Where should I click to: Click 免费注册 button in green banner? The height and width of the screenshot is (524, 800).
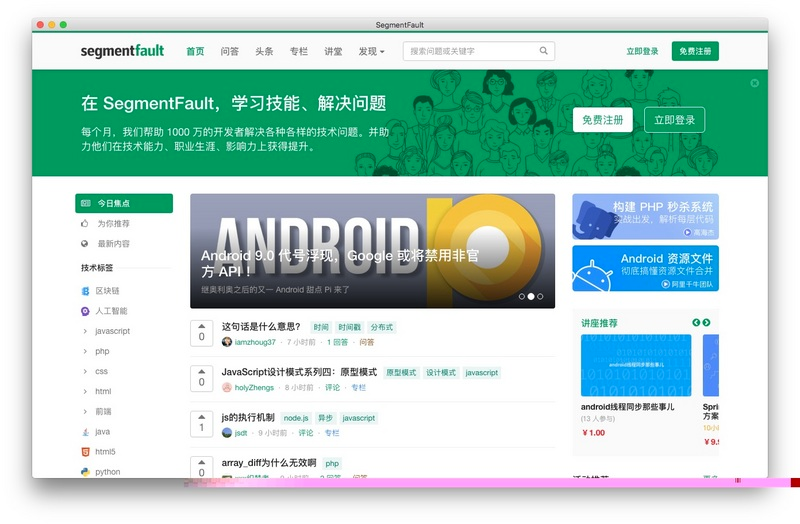click(x=603, y=120)
